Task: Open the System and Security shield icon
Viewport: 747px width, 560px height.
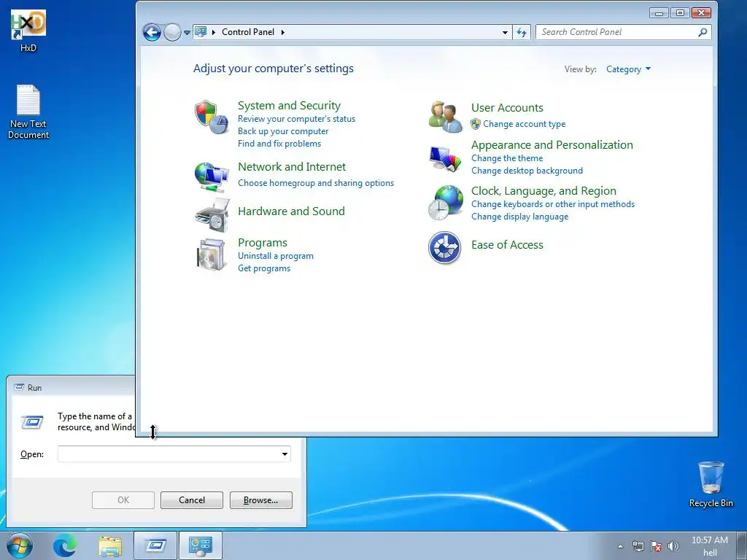Action: pos(211,117)
